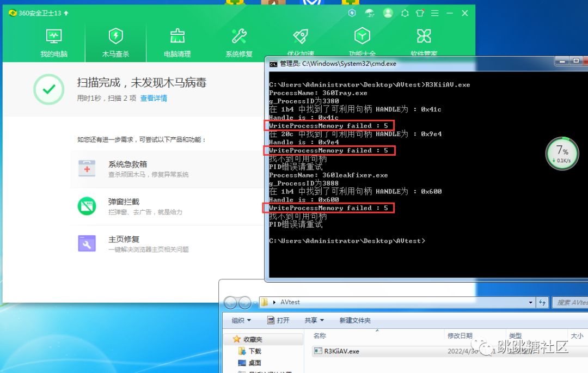Click AVtest in Explorer address bar

pyautogui.click(x=290, y=302)
